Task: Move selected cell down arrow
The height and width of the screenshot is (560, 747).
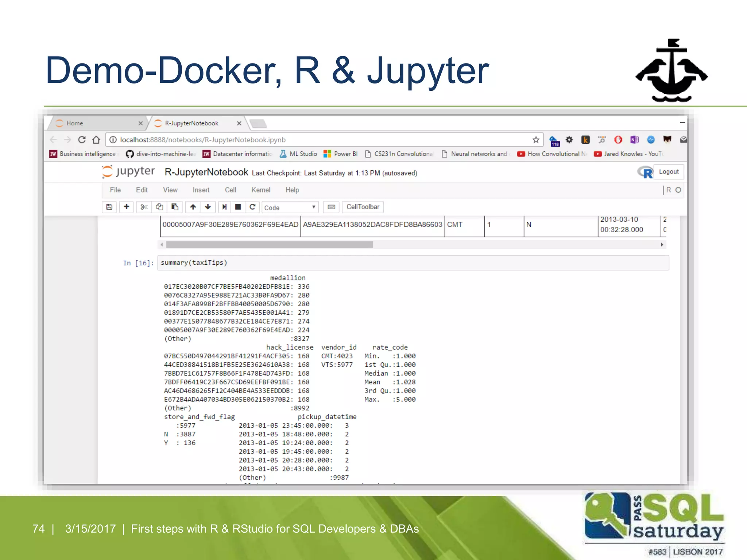Action: 208,207
